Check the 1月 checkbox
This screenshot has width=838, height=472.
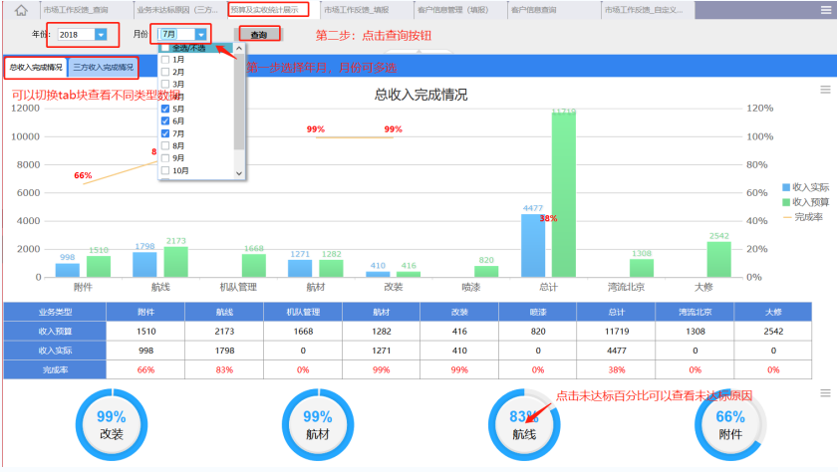[165, 59]
